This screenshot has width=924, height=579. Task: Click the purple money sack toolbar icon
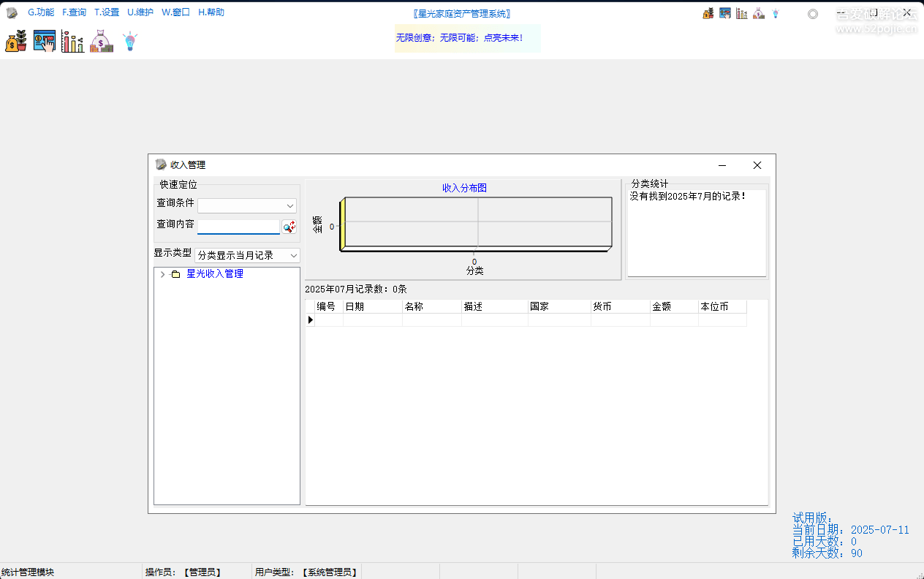click(102, 42)
